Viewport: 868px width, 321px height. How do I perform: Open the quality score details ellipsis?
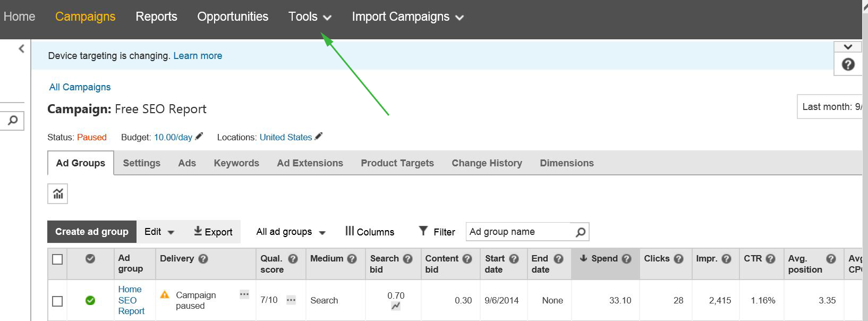tap(291, 300)
